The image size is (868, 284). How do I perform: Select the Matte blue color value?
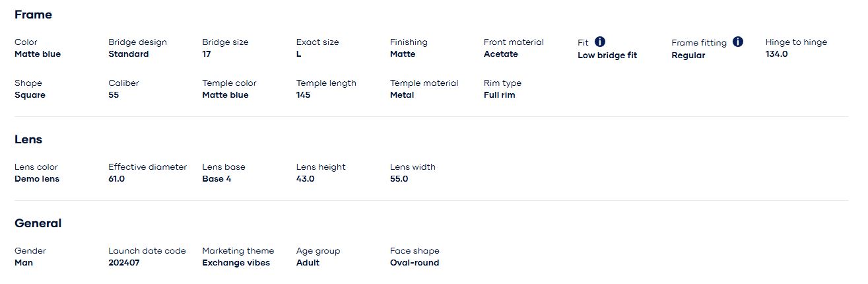tap(38, 54)
